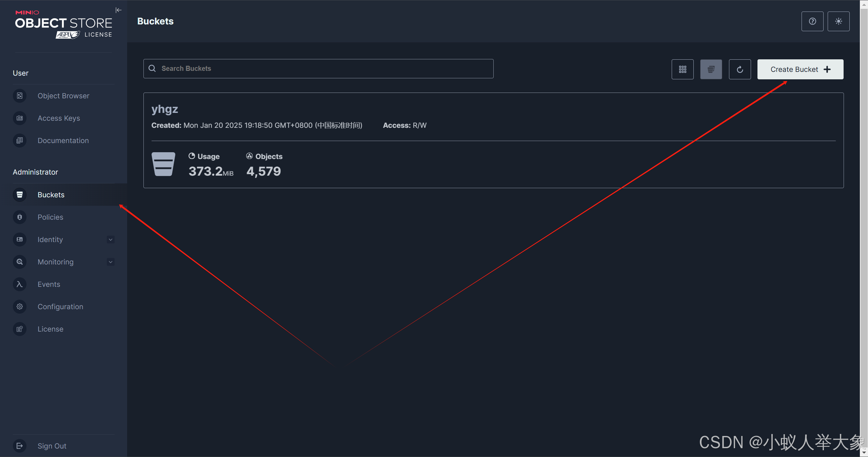Focus the Search Buckets field
This screenshot has width=868, height=457.
pyautogui.click(x=319, y=69)
